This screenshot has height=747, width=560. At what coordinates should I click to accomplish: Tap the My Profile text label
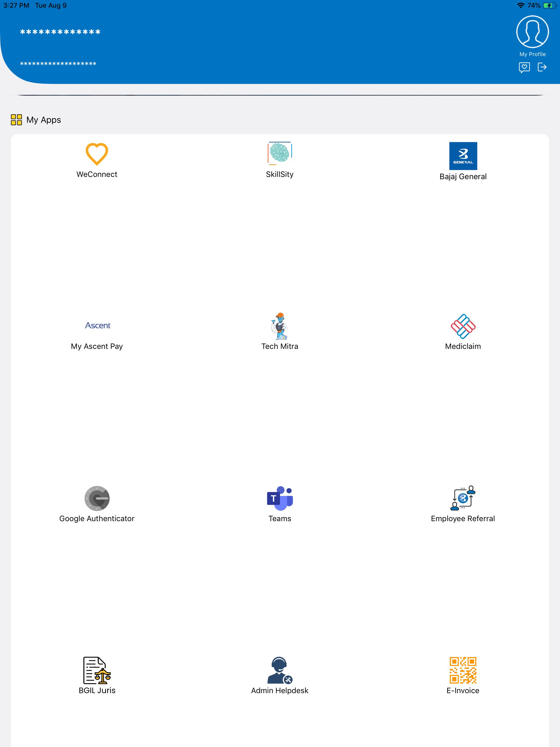point(532,54)
